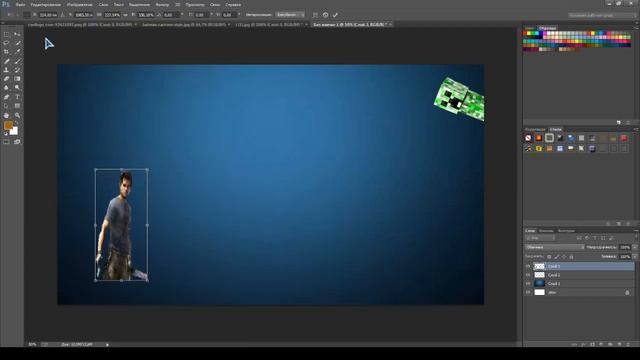Switch to the Каналы tab

(x=546, y=231)
